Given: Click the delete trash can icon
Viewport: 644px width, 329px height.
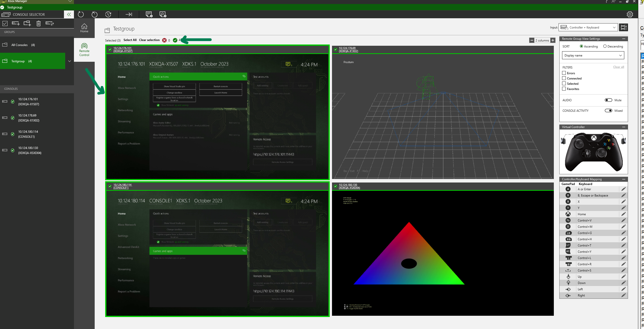Looking at the screenshot, I should click(38, 23).
